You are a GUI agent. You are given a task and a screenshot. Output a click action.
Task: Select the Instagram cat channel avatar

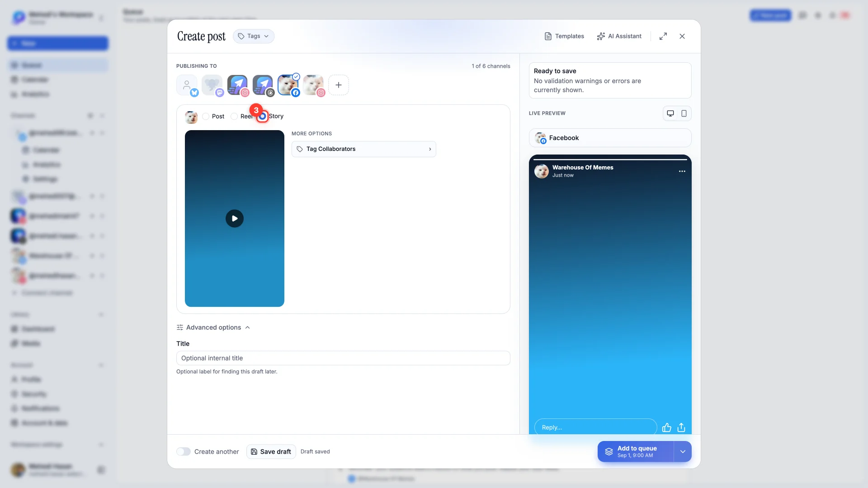coord(313,85)
